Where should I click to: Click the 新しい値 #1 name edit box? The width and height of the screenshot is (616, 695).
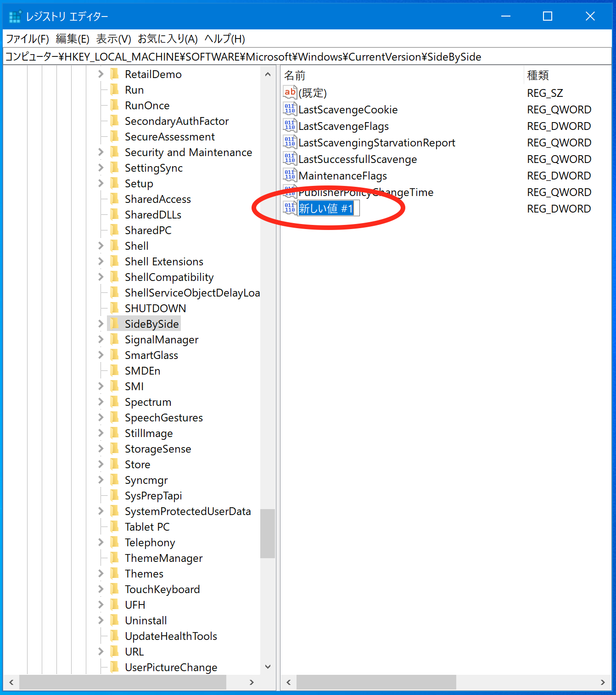[x=328, y=208]
